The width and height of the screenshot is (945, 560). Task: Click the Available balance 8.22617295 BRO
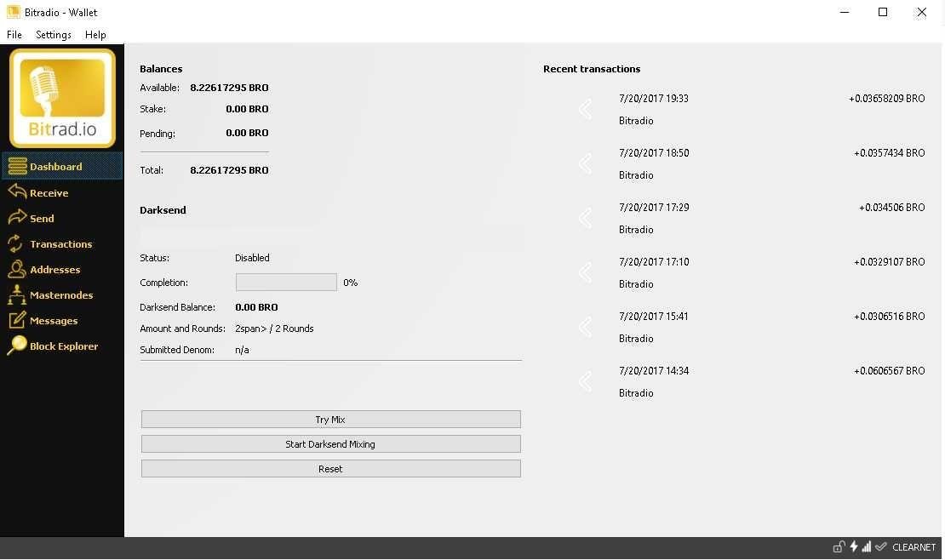(229, 88)
